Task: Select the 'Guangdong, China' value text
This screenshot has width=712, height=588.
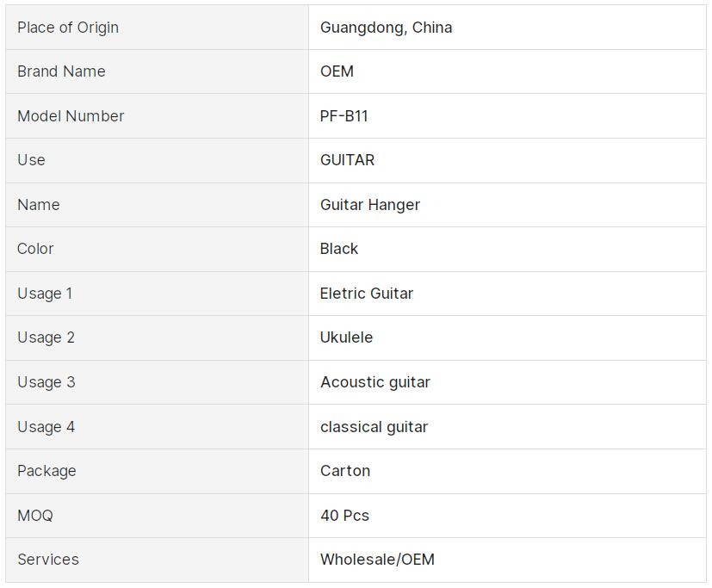Action: pos(386,28)
